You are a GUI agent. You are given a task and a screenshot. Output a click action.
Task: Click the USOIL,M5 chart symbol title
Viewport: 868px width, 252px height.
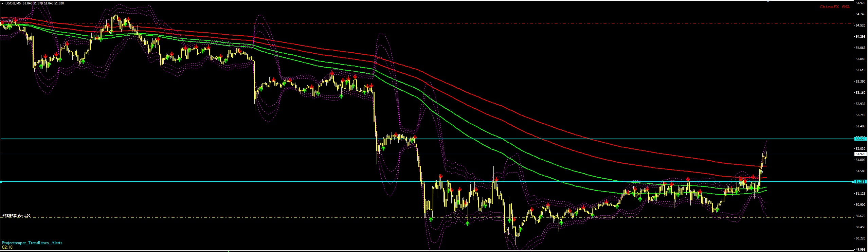(x=13, y=3)
